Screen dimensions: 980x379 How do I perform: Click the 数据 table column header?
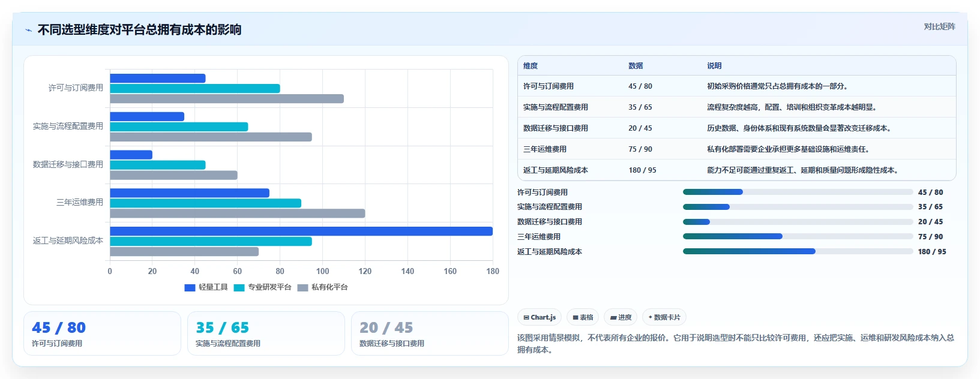(636, 66)
